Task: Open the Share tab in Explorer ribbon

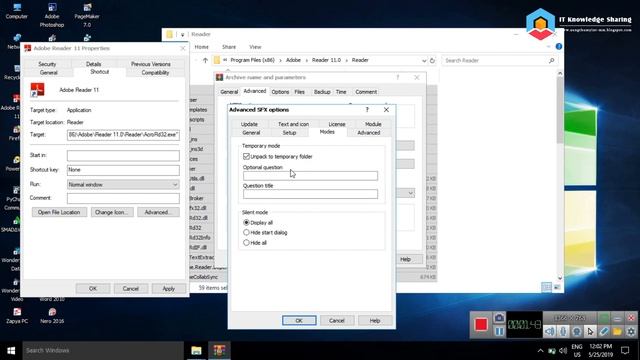Action: click(x=229, y=47)
